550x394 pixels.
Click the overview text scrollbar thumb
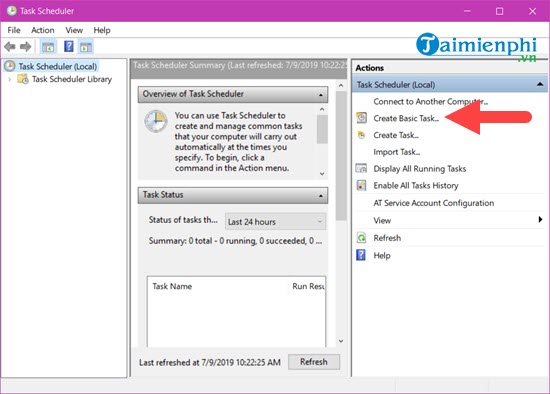[322, 129]
